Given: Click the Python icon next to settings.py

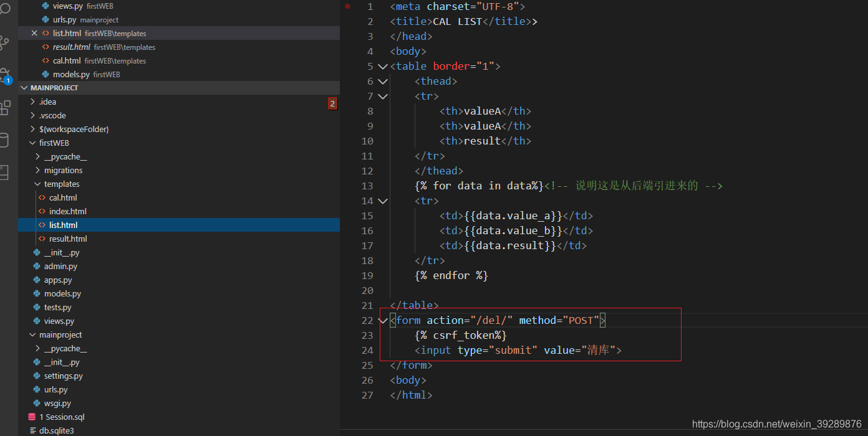Looking at the screenshot, I should click(x=37, y=376).
